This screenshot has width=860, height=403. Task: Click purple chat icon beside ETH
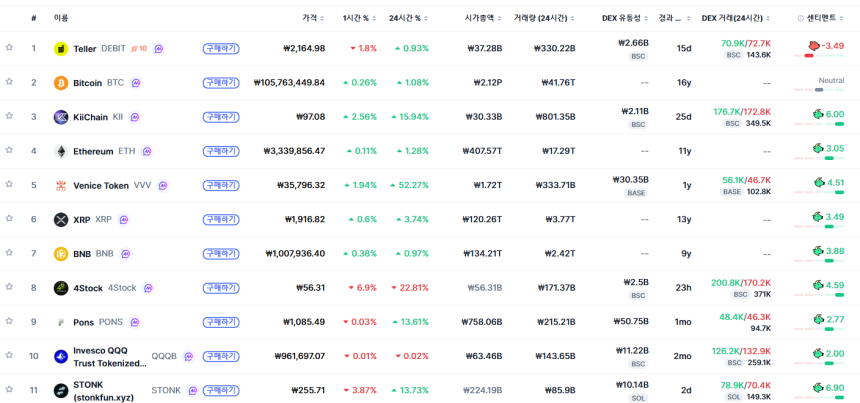click(147, 151)
